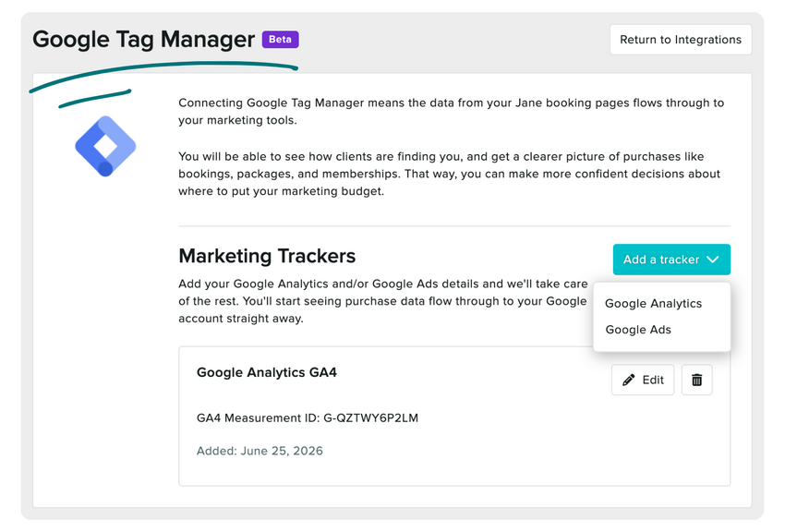Select Google Ads from tracker menu
The image size is (785, 532).
pyautogui.click(x=638, y=330)
